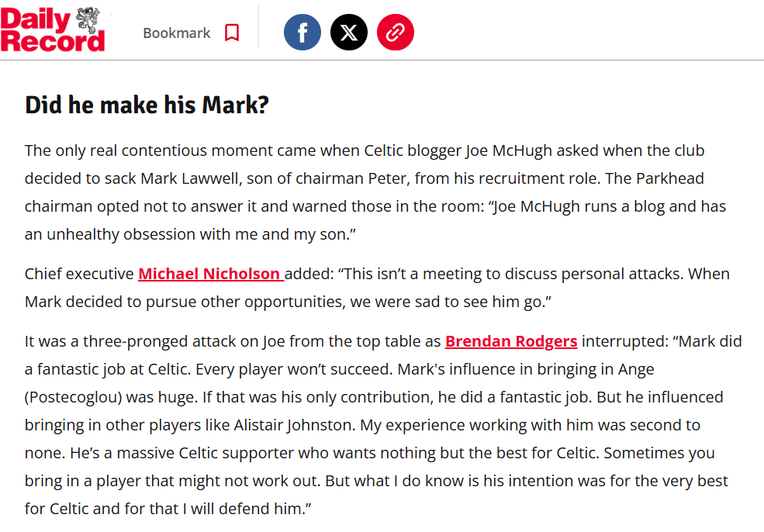This screenshot has width=764, height=532.
Task: Share the article on X
Action: (349, 33)
